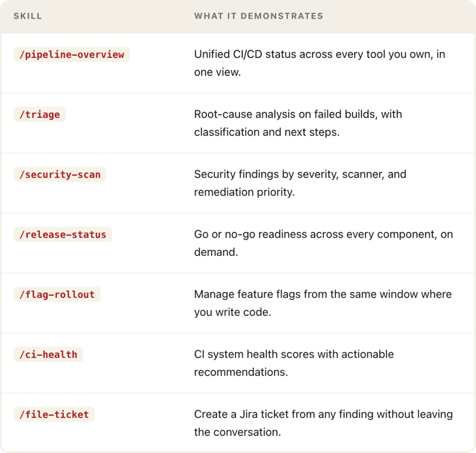Select the Manage feature flags description
The image size is (476, 453).
point(323,303)
